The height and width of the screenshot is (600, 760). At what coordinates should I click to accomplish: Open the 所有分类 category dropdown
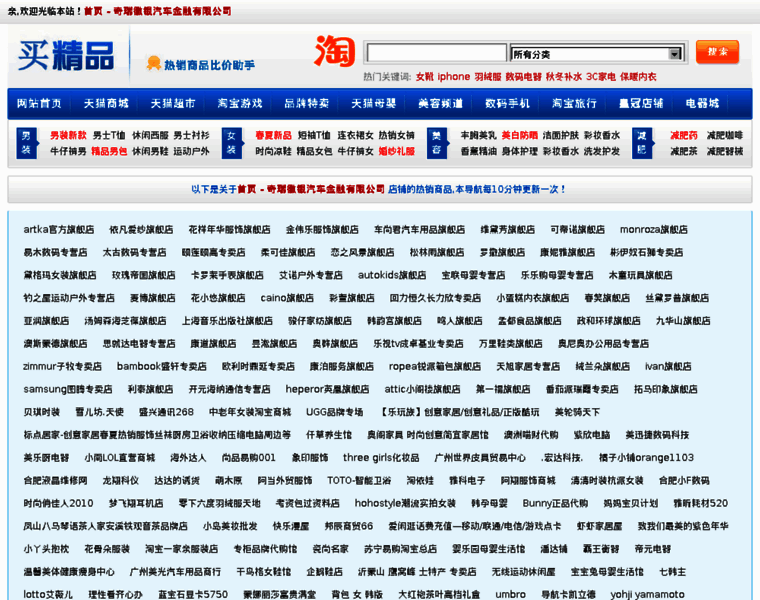pyautogui.click(x=597, y=54)
